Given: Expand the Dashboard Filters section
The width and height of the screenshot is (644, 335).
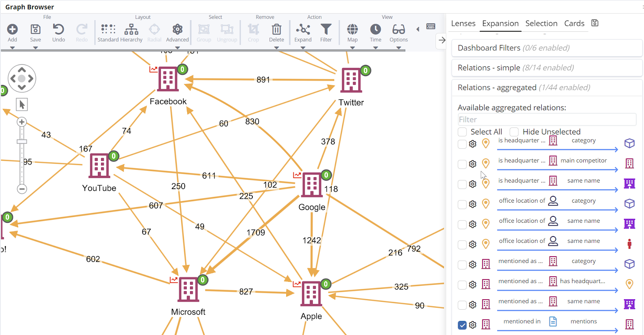Looking at the screenshot, I should 547,48.
